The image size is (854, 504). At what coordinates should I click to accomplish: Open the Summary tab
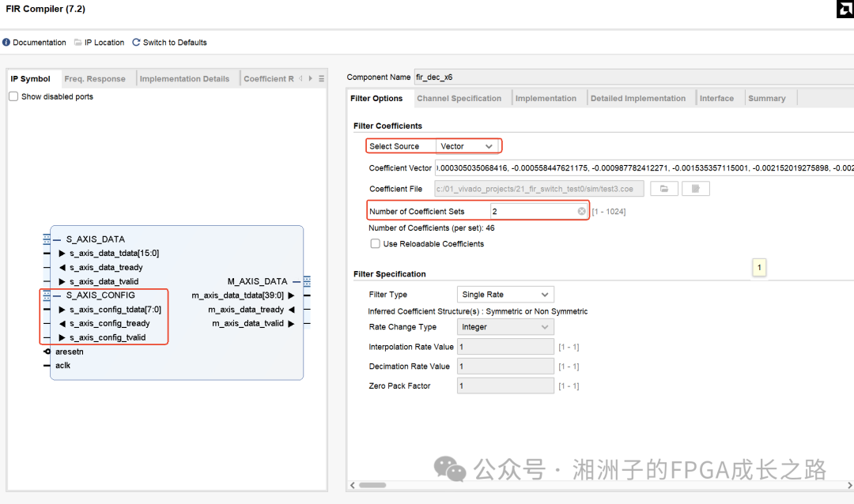point(766,99)
